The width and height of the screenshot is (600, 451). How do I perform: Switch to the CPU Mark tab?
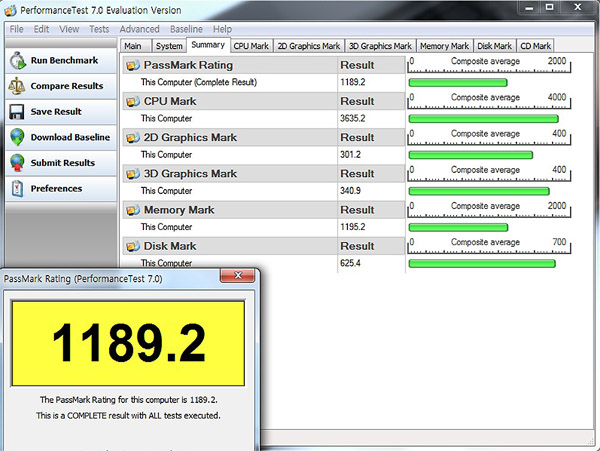coord(251,46)
